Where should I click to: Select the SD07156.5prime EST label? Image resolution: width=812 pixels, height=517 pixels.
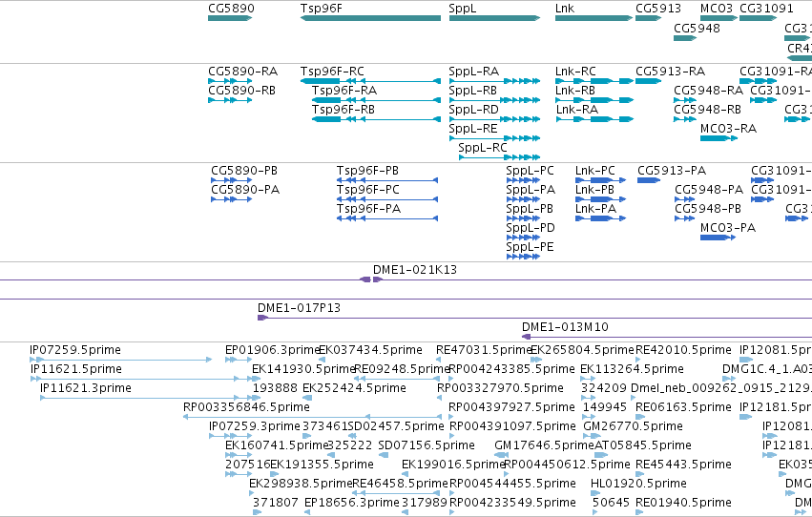pos(427,445)
